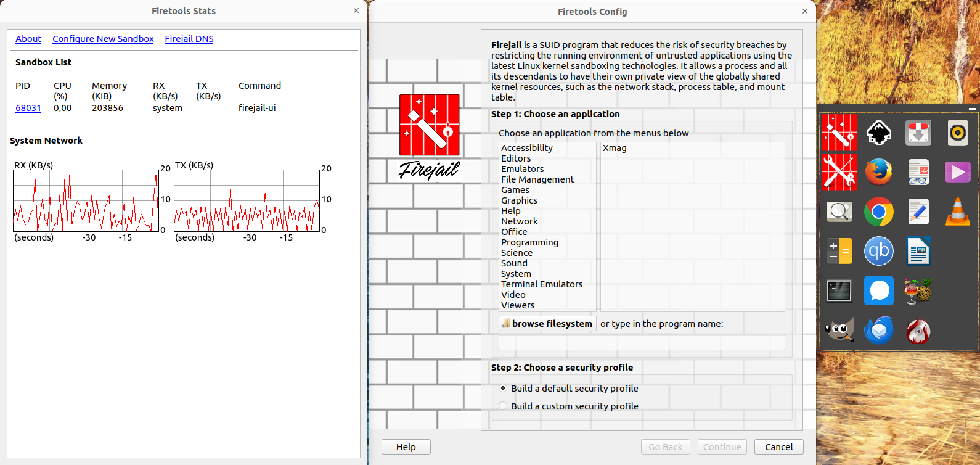Open Google Chrome in sandbox launcher

(x=878, y=212)
